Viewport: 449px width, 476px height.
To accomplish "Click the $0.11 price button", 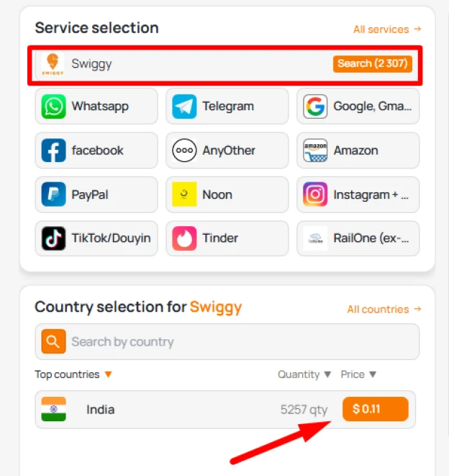I will point(375,409).
